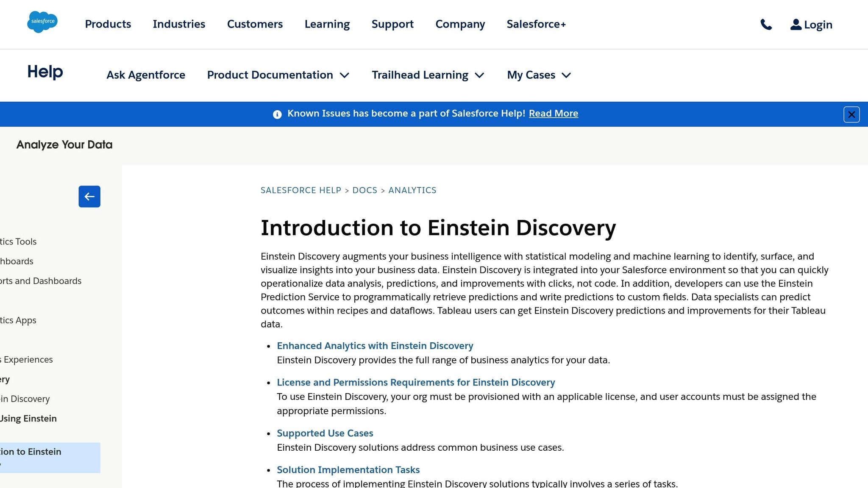Go to SALESFORCE HELP breadcrumb

click(301, 190)
